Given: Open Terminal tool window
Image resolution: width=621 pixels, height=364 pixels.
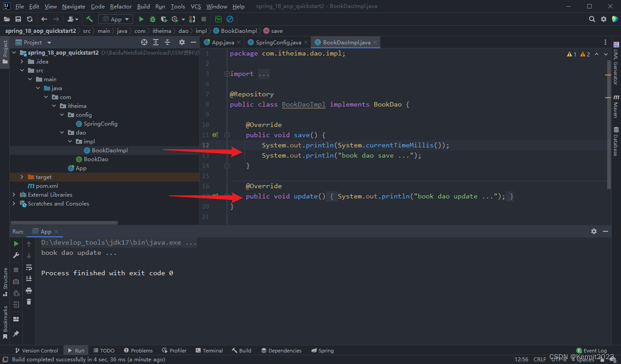Looking at the screenshot, I should (209, 351).
